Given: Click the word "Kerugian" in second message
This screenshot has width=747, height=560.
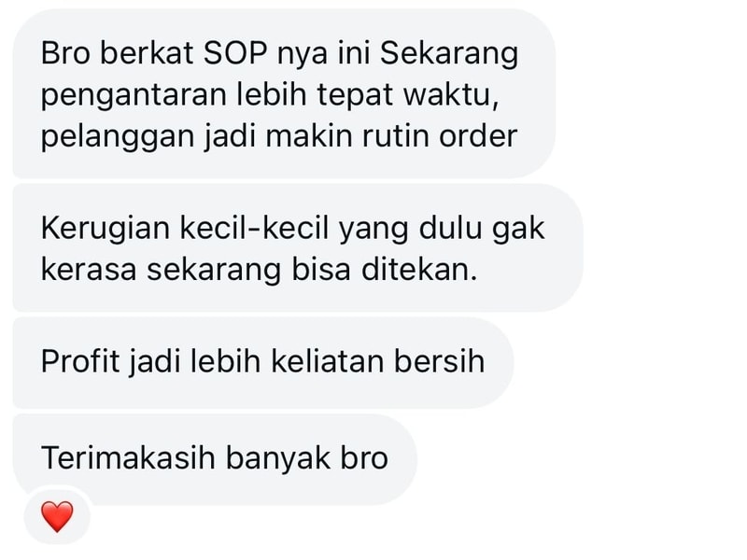Looking at the screenshot, I should pos(106,229).
